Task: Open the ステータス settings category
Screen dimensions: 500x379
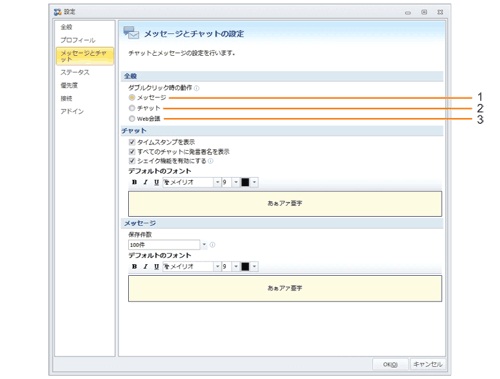Action: 75,72
